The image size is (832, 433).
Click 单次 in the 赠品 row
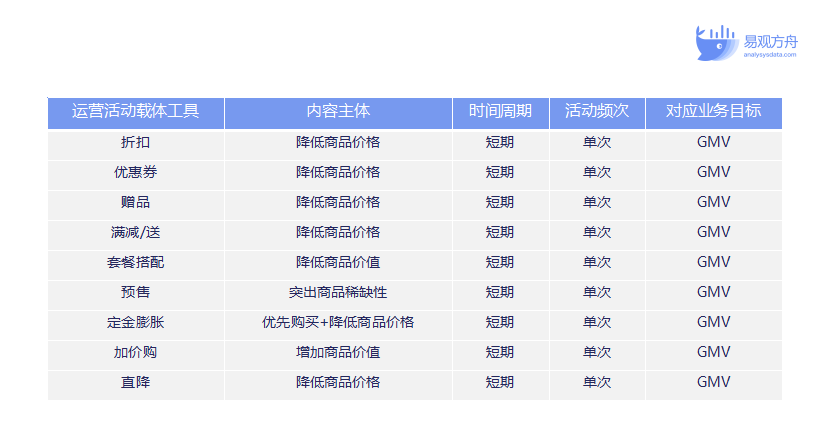click(597, 202)
